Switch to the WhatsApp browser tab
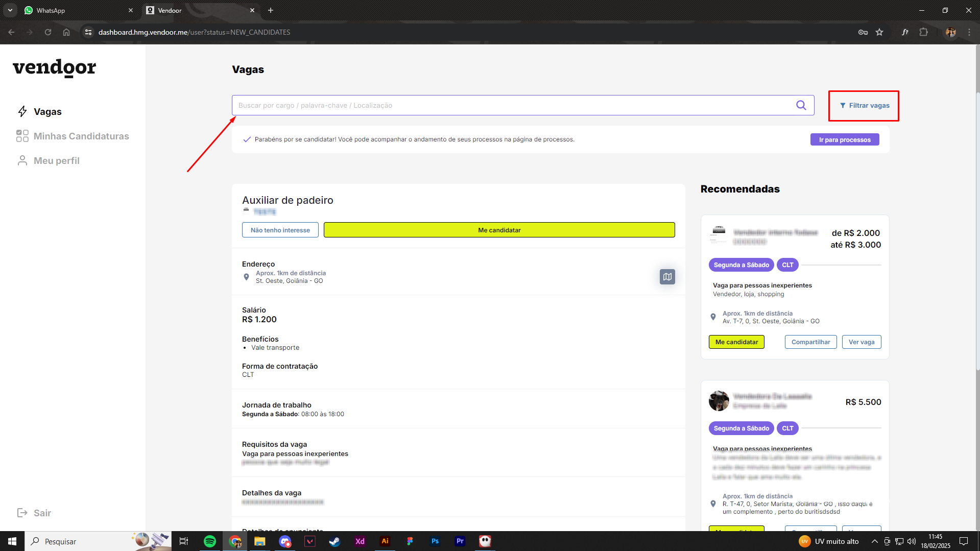 point(77,10)
